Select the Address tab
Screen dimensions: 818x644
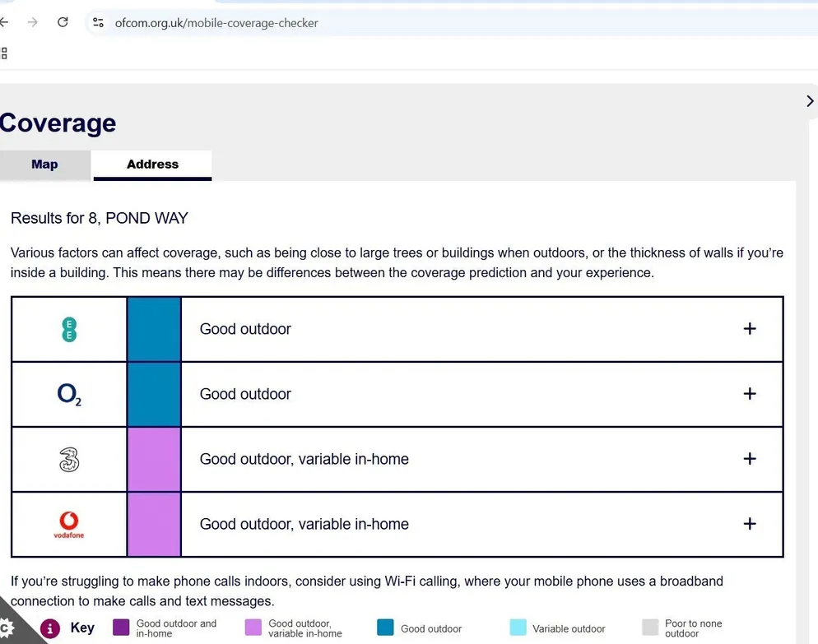pos(152,164)
